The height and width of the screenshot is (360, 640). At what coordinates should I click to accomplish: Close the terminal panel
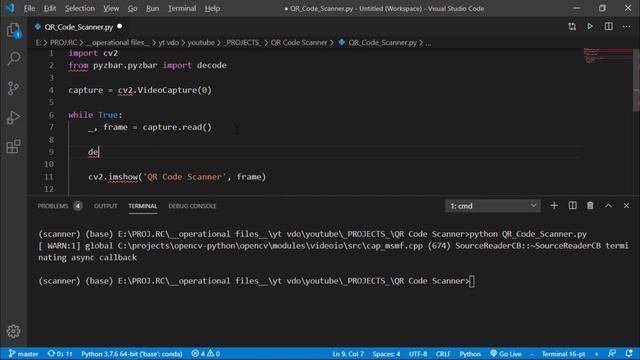click(x=626, y=206)
